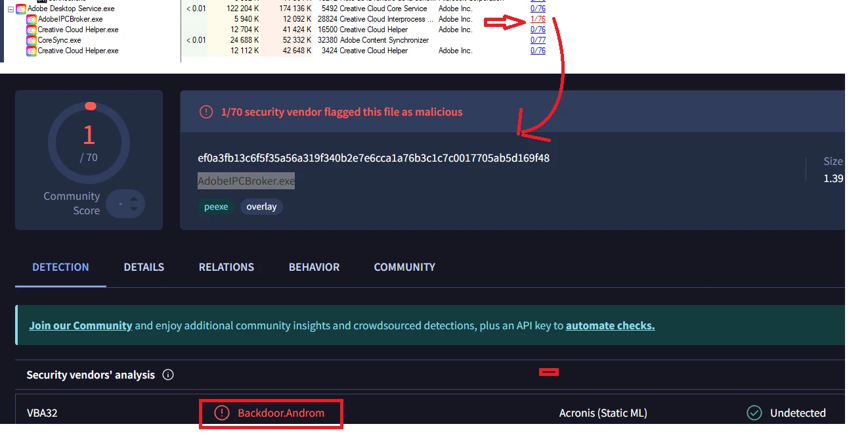Screen dimensions: 868x443
Task: Click icon of Creative Cloud Helper.exe PID 3424
Action: tap(32, 51)
